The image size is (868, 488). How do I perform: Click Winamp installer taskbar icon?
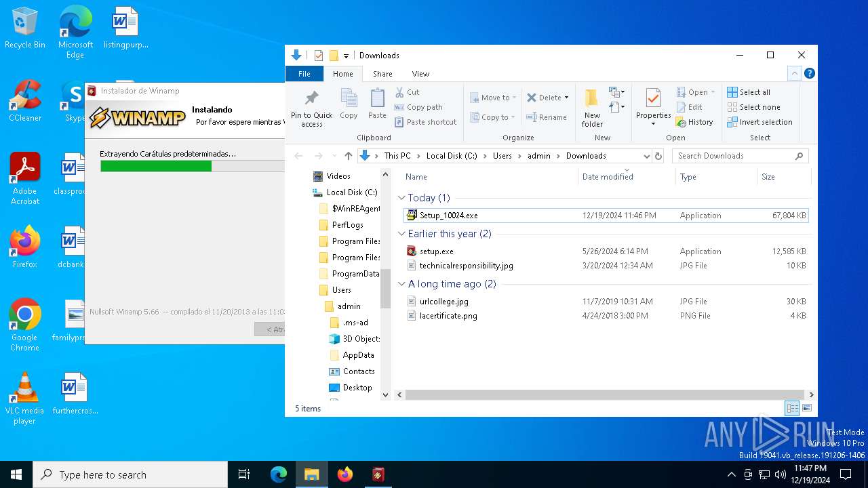coord(378,474)
